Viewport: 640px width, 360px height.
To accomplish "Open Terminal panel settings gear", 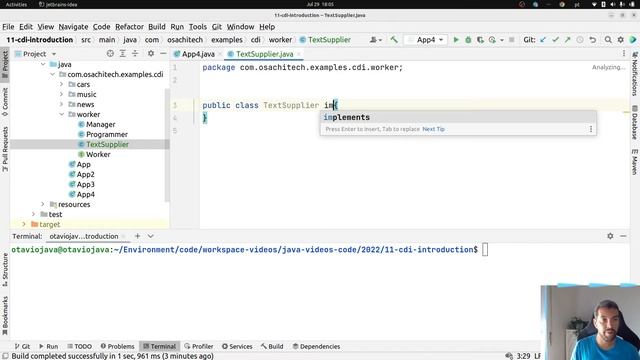I will pyautogui.click(x=610, y=236).
